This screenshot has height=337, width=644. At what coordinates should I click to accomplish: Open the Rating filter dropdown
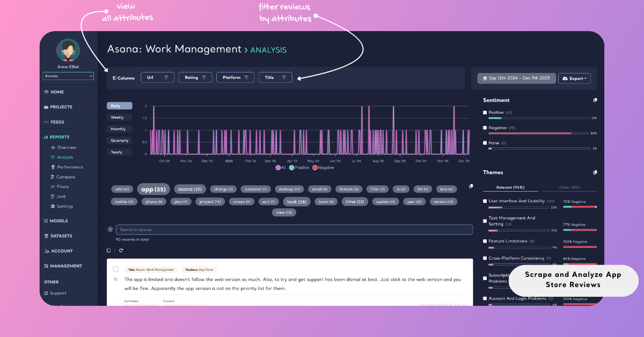(195, 78)
